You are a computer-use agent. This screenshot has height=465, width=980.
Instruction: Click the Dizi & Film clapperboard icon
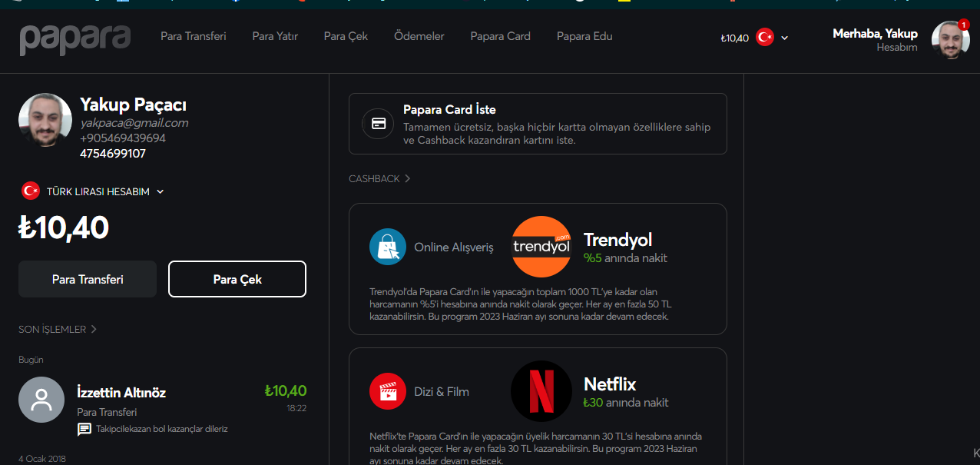(388, 391)
